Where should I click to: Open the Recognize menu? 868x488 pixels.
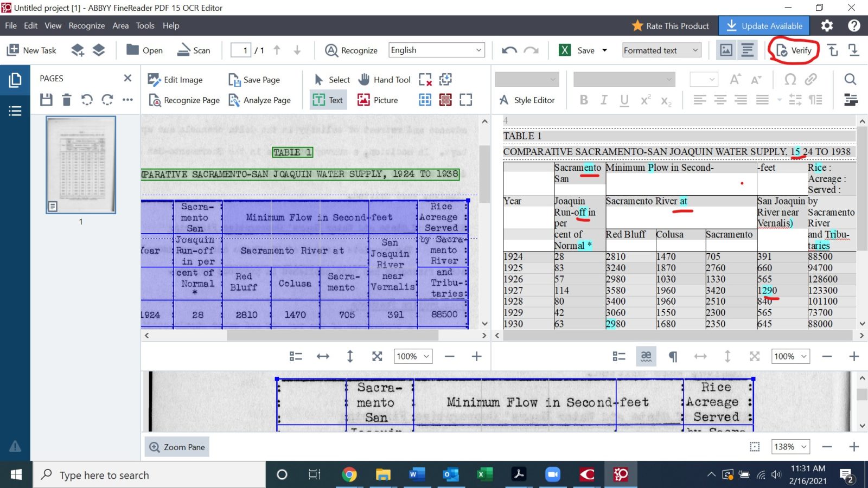point(86,25)
